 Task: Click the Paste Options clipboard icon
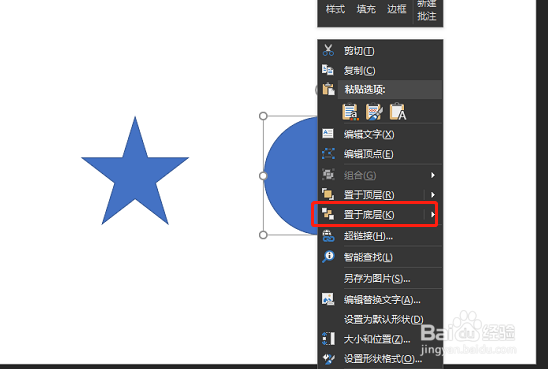click(328, 89)
